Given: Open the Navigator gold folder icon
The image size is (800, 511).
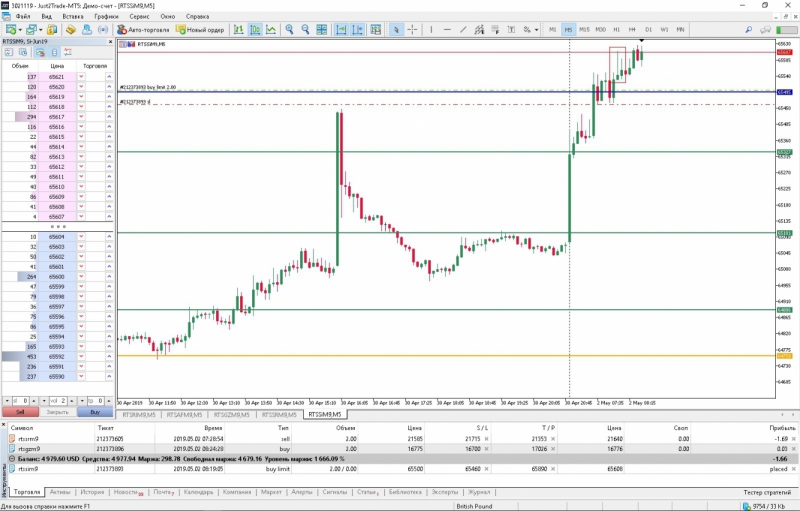Looking at the screenshot, I should pos(70,30).
